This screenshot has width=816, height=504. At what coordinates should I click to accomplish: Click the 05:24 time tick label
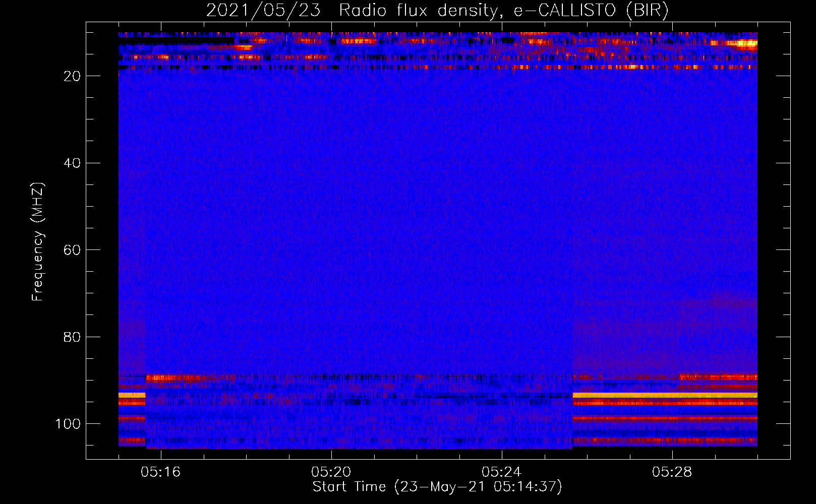(x=502, y=472)
